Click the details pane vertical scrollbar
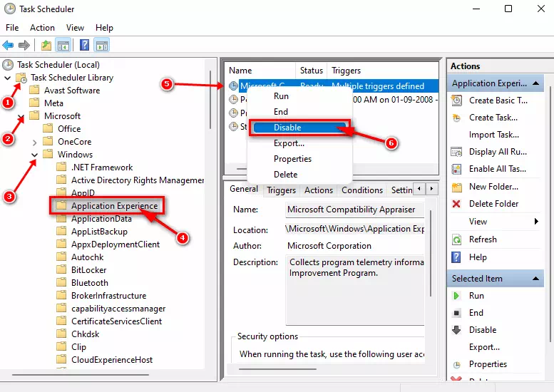The height and width of the screenshot is (392, 554). [431, 253]
